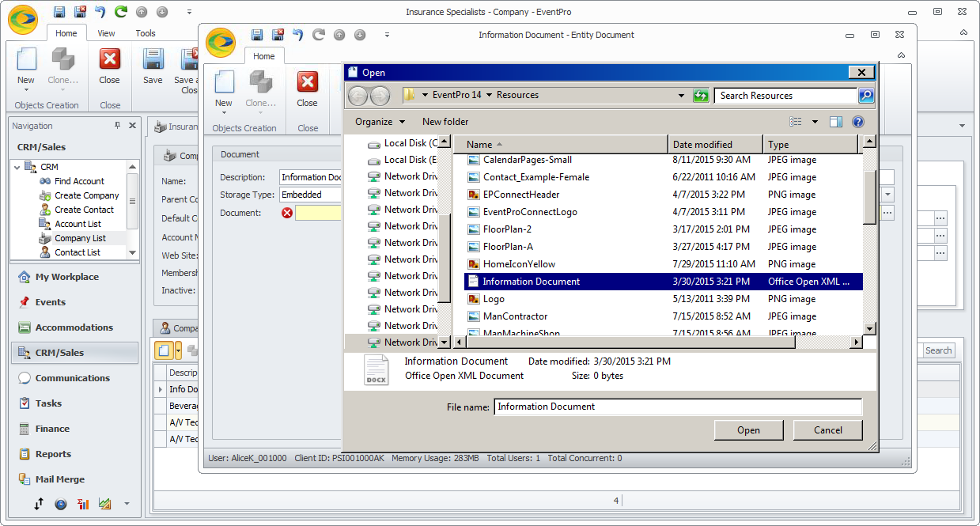Click blue globe icon at navigation bottom
The height and width of the screenshot is (526, 980).
61,504
